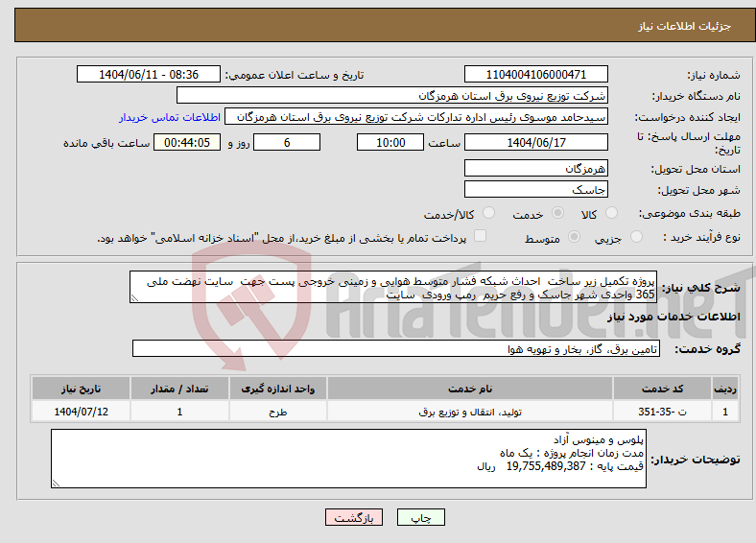Click the announcement date field 1404/06/11 - 08:36
Screen dimensions: 756x543
(149, 74)
